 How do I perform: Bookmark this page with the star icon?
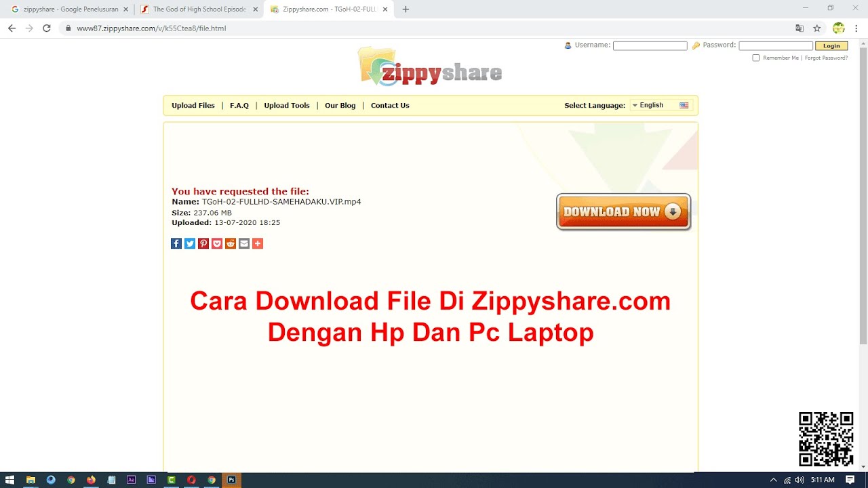point(817,28)
